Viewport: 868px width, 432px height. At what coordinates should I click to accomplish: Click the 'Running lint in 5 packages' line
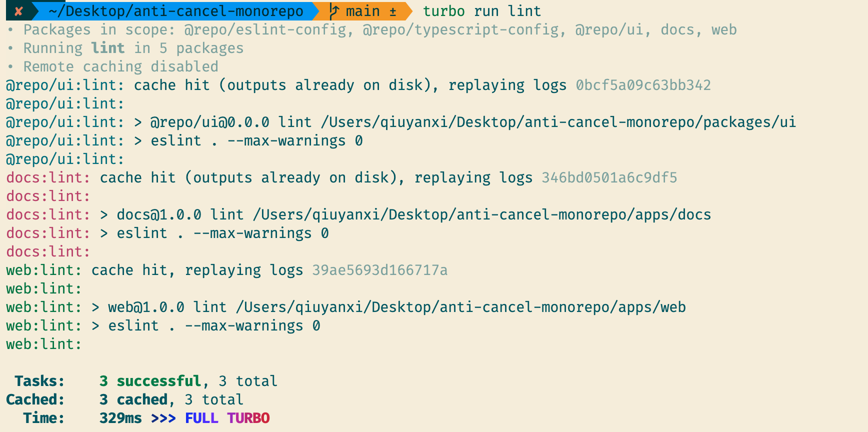[x=125, y=48]
